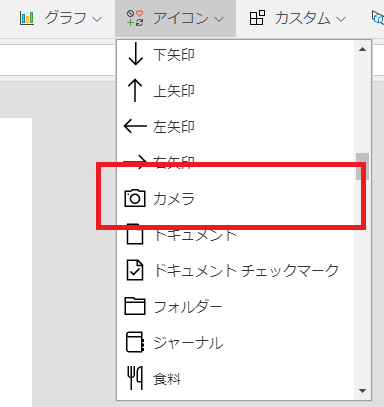Click the bar chart icon beside グラフ

click(x=27, y=18)
